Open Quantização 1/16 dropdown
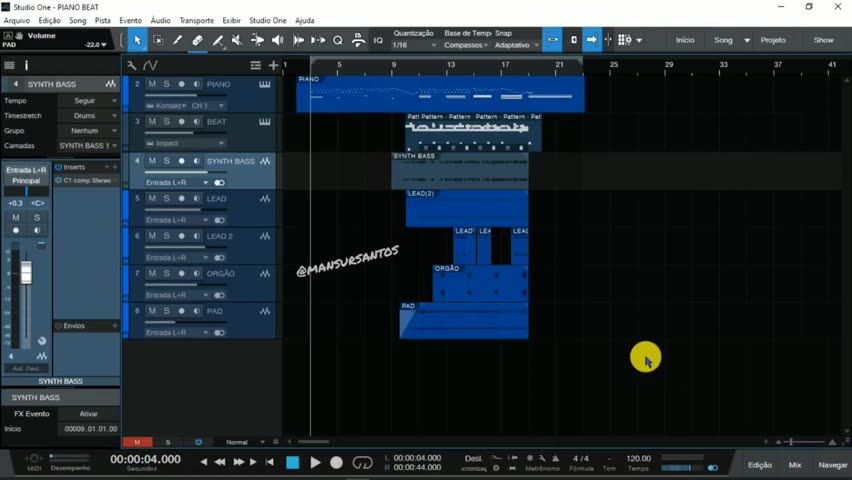 (414, 45)
